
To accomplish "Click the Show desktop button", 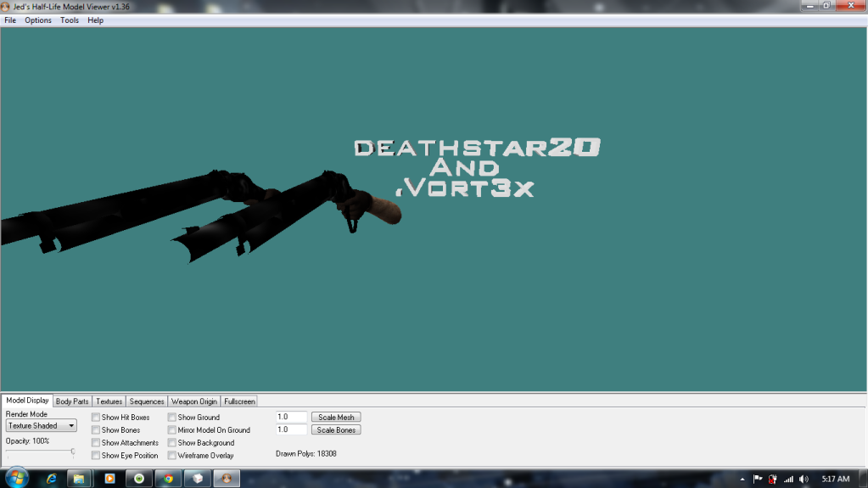I will click(864, 479).
